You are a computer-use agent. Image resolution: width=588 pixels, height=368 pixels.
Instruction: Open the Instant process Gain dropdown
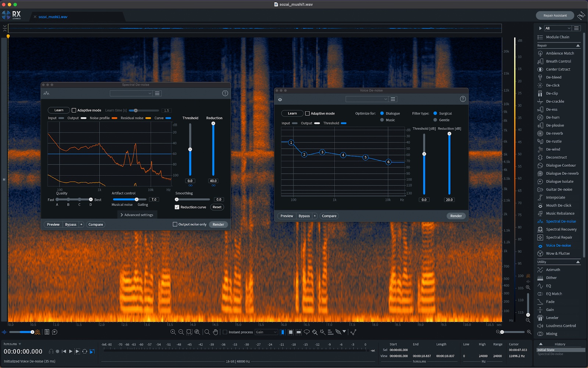tap(266, 332)
